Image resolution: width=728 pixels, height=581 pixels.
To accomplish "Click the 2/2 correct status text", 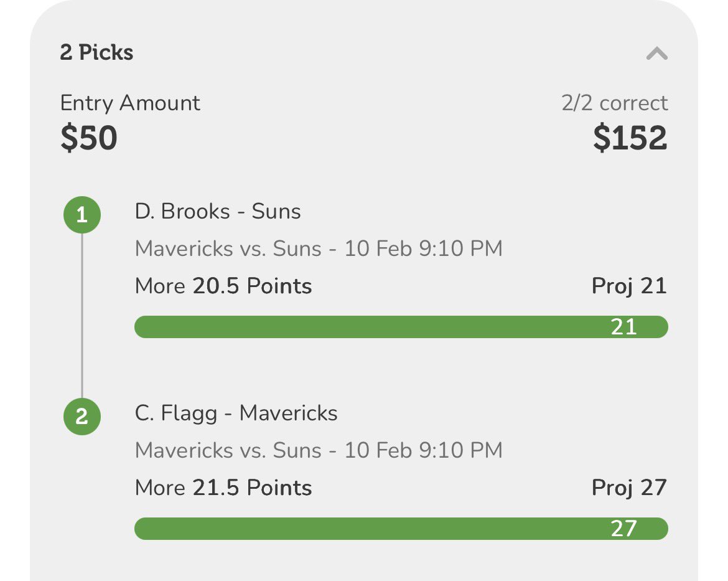I will (615, 103).
